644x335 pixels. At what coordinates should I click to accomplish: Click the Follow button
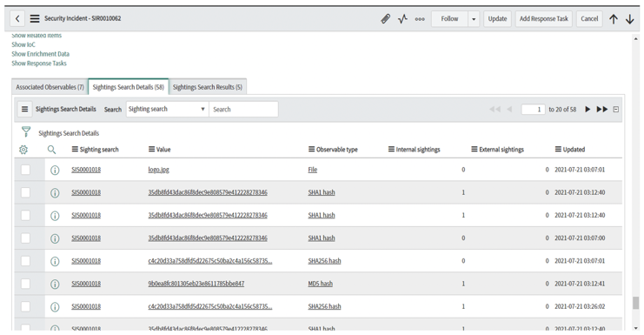449,19
